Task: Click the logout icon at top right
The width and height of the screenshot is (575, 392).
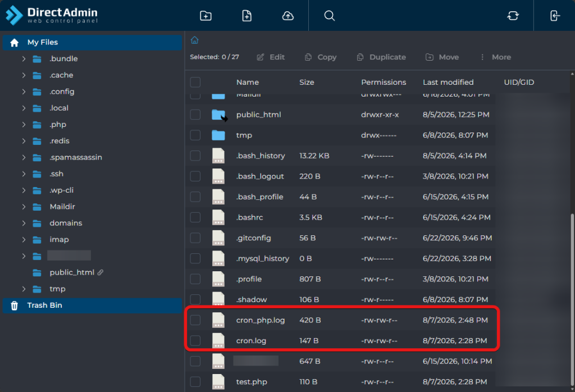Action: (555, 16)
